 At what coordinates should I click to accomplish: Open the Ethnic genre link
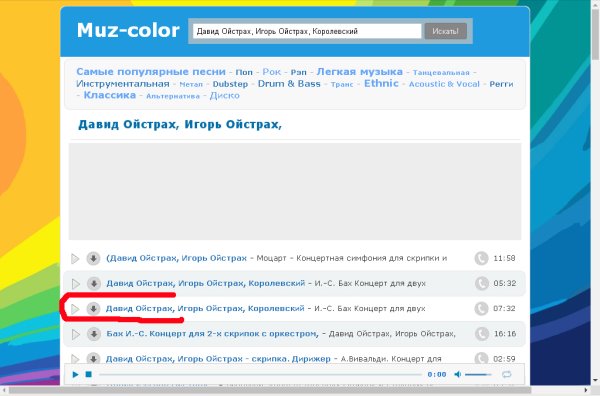coord(381,83)
